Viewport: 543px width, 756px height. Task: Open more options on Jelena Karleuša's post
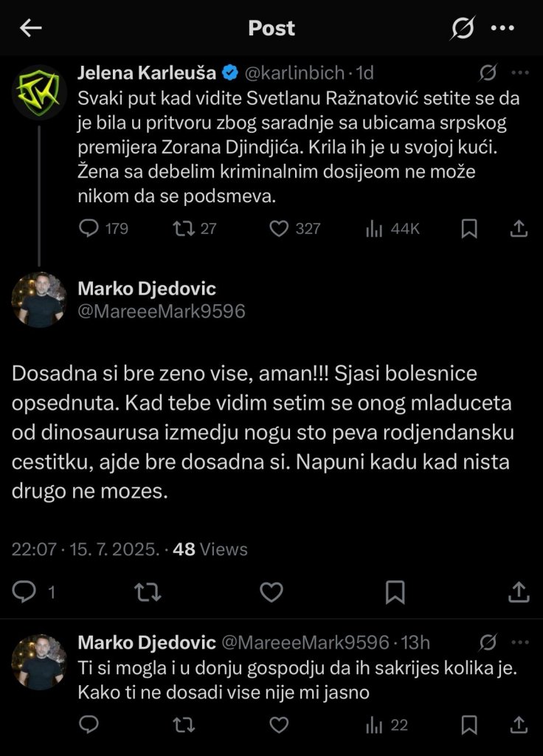521,73
